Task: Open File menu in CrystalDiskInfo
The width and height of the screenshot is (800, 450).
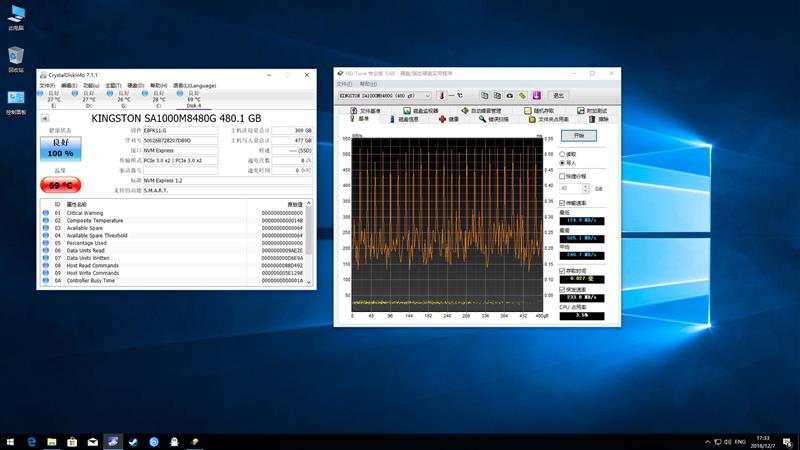Action: click(47, 85)
